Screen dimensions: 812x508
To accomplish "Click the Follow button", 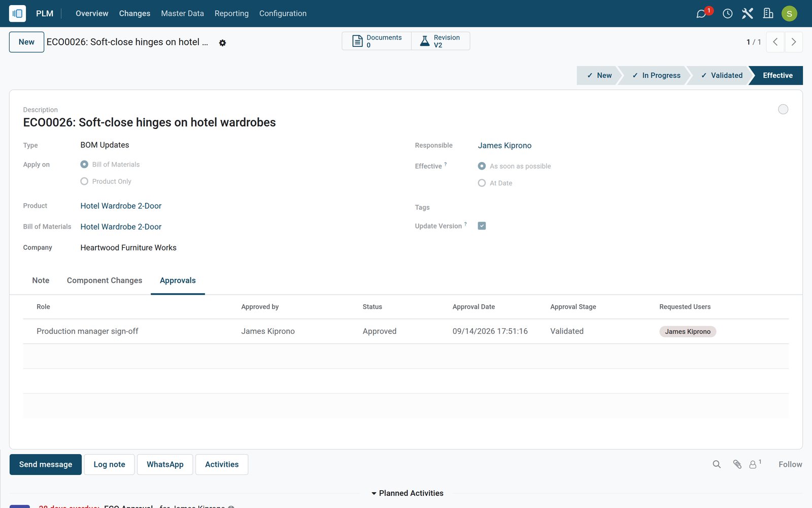I will coord(790,464).
